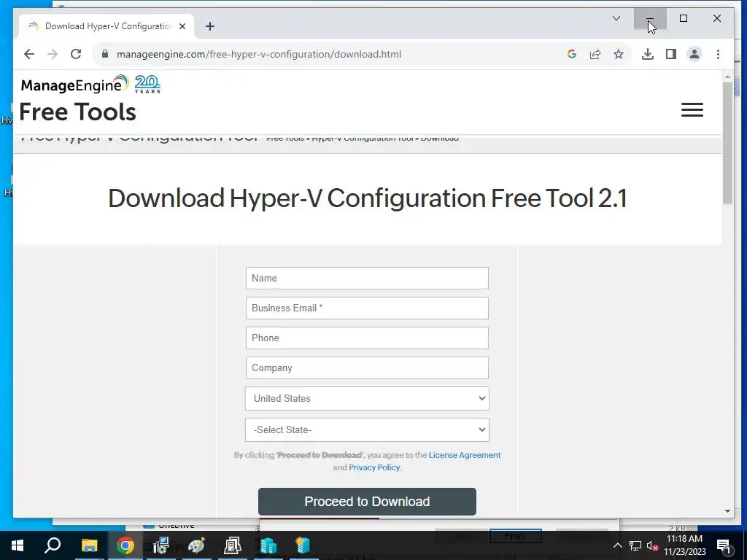Screen dimensions: 747x560
Task: Reload the ManageEngine download page
Action: (76, 54)
